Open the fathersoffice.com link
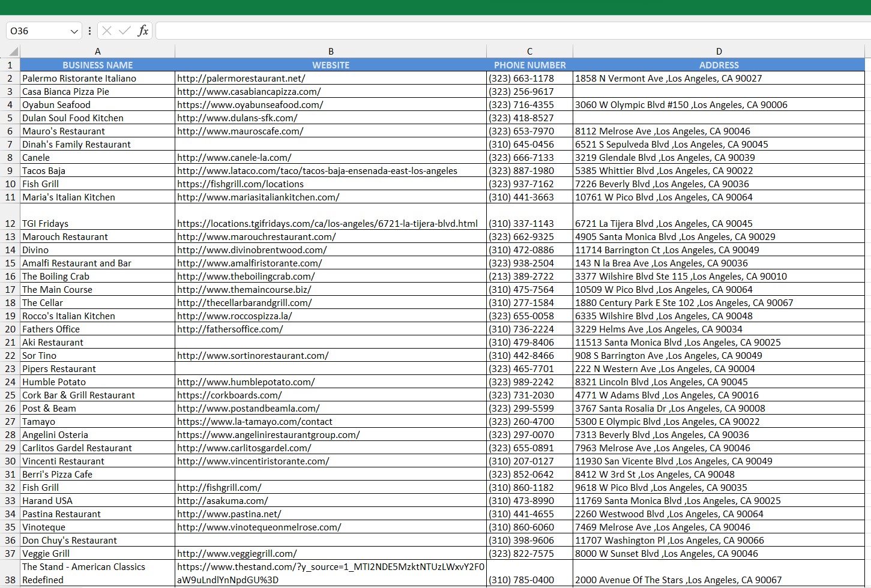 tap(230, 329)
